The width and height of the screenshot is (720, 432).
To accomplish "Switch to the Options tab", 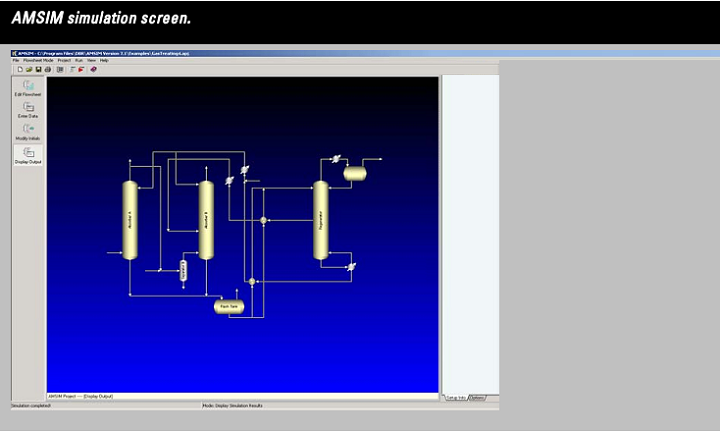I will click(x=477, y=398).
